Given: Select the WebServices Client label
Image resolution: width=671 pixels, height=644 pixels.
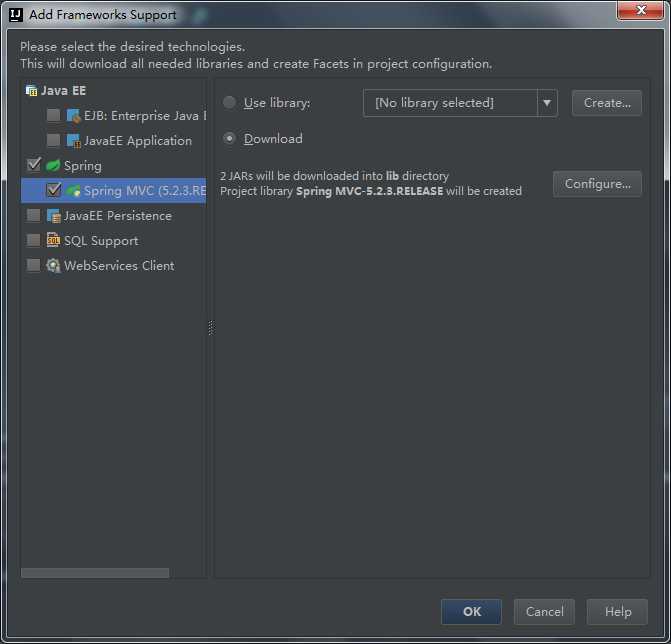Looking at the screenshot, I should pyautogui.click(x=119, y=266).
